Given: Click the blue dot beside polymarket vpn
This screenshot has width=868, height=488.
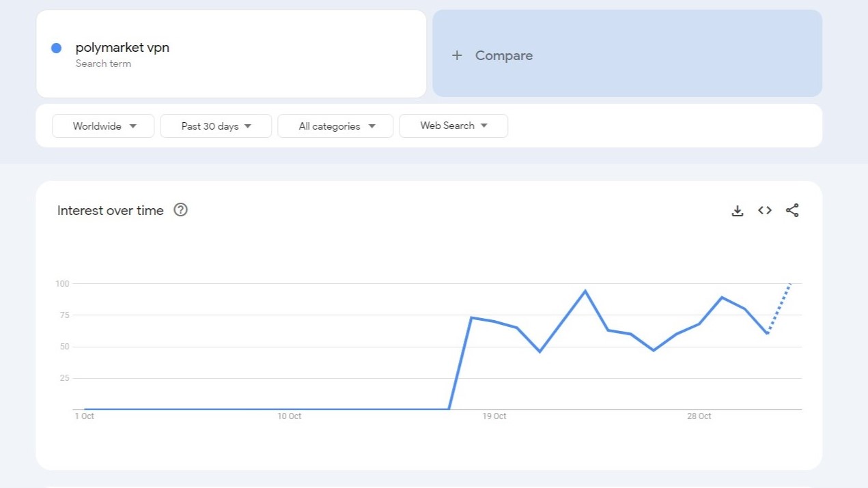Looking at the screenshot, I should (57, 48).
